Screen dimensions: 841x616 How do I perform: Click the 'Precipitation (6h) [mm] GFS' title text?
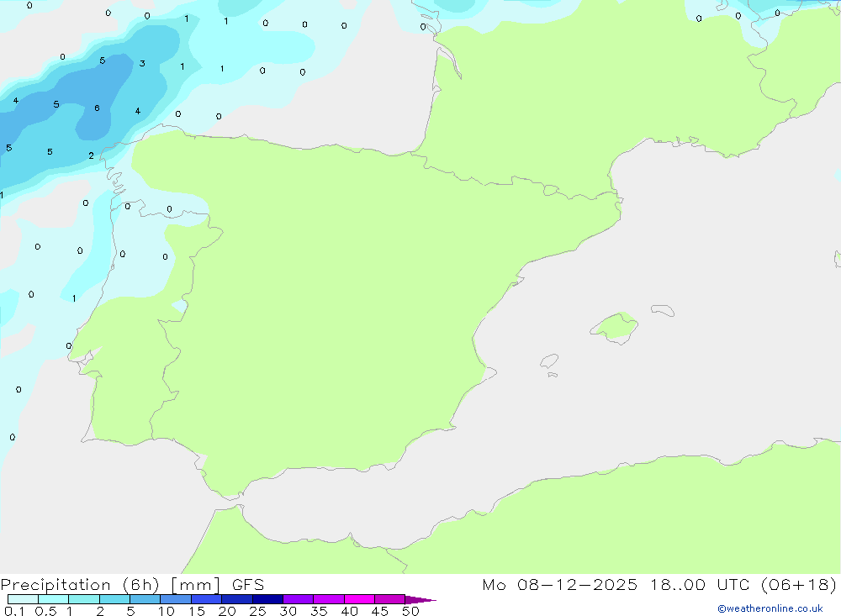tap(132, 585)
